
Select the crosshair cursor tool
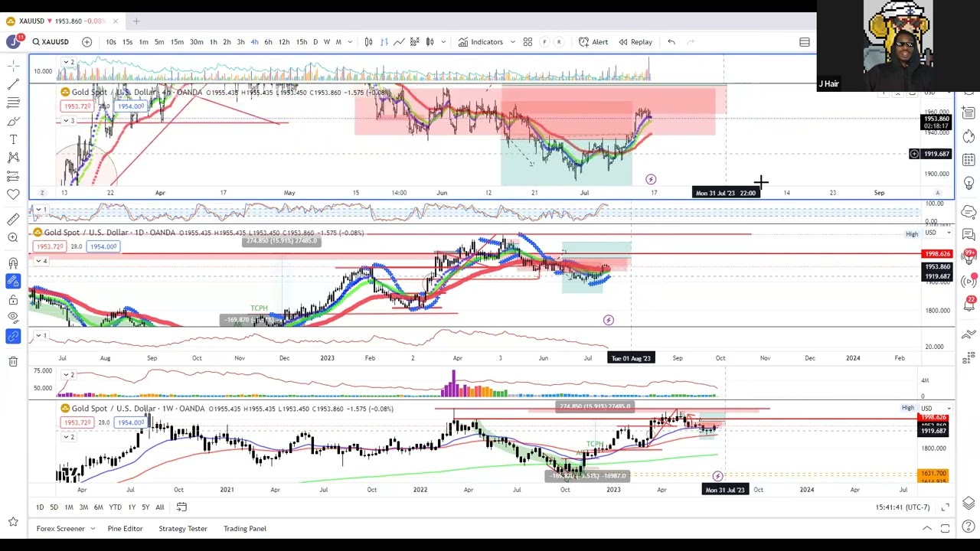pos(13,66)
